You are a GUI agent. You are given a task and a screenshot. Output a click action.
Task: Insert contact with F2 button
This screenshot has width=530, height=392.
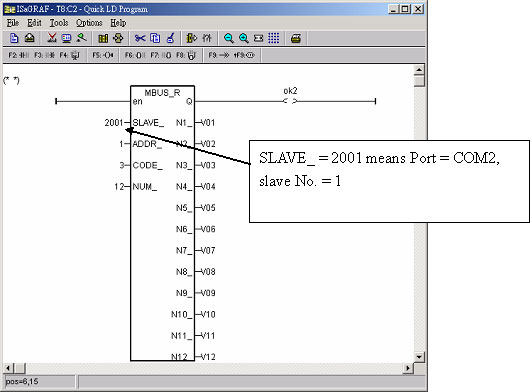[18, 55]
